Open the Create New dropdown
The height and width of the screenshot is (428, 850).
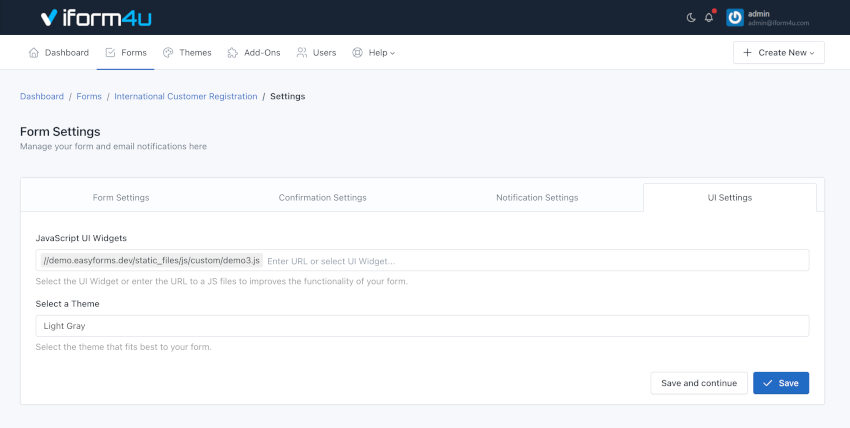pyautogui.click(x=778, y=52)
